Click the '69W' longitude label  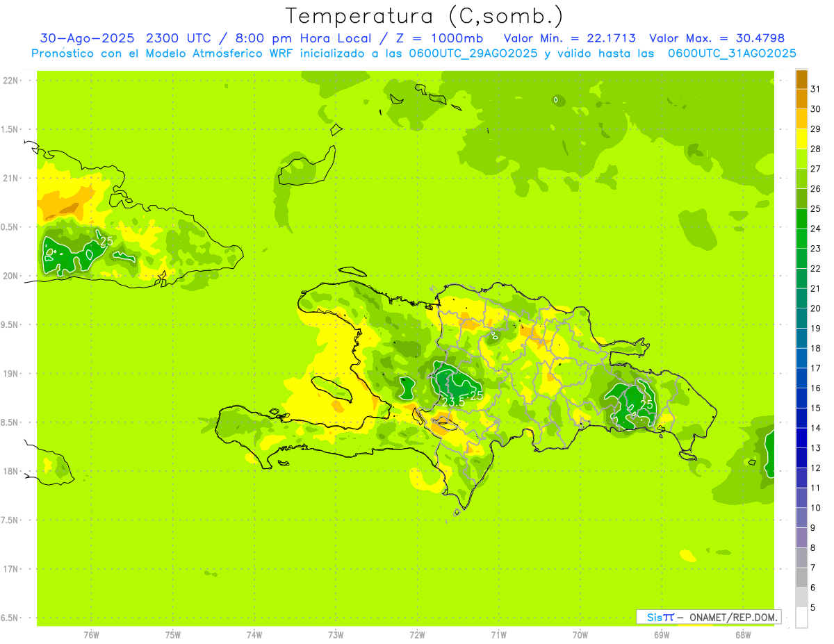pos(662,635)
